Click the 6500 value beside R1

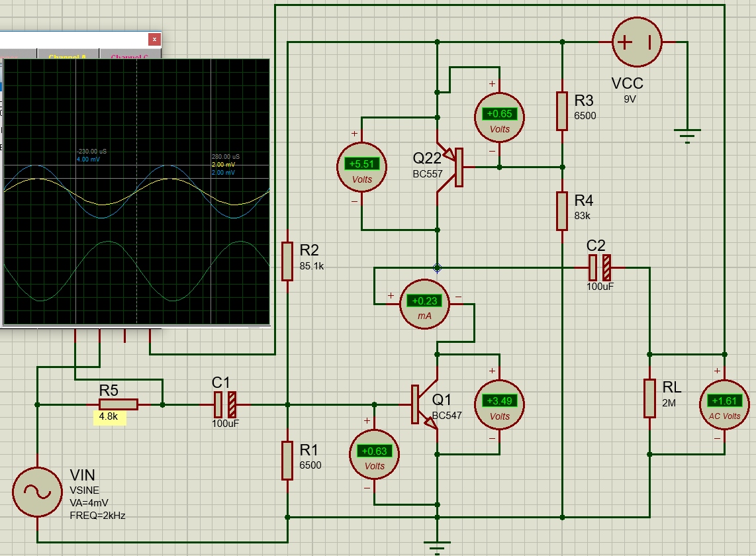tap(310, 465)
